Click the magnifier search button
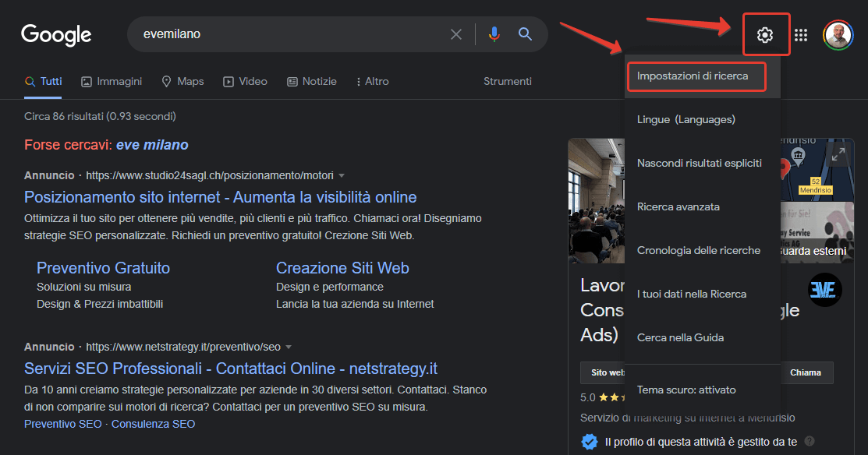 tap(525, 34)
